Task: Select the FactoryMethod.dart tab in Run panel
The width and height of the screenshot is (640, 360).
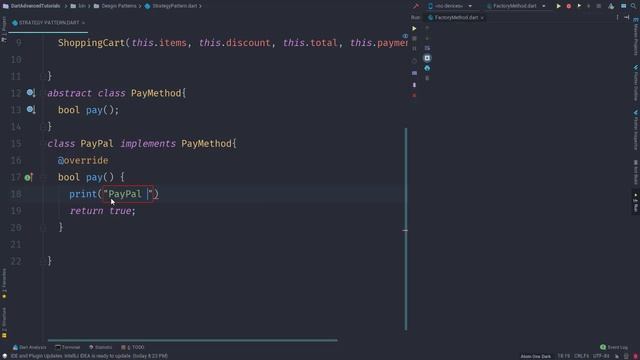Action: point(456,18)
